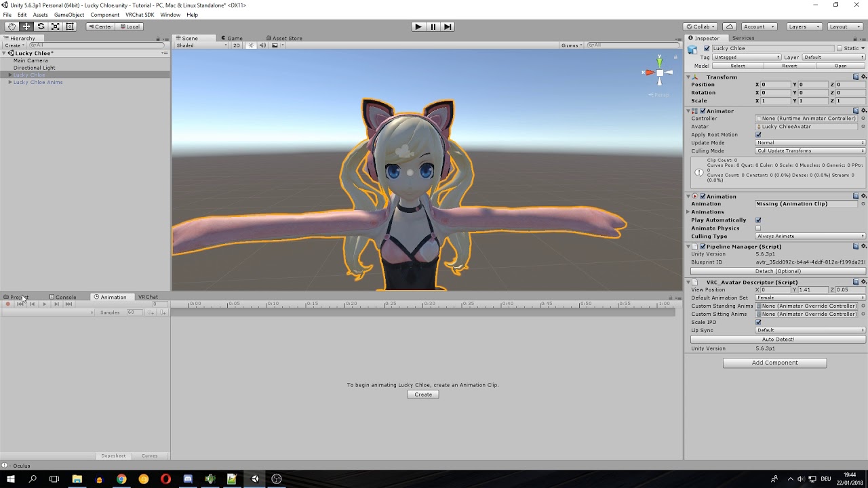
Task: Open the Account dropdown
Action: pos(759,26)
